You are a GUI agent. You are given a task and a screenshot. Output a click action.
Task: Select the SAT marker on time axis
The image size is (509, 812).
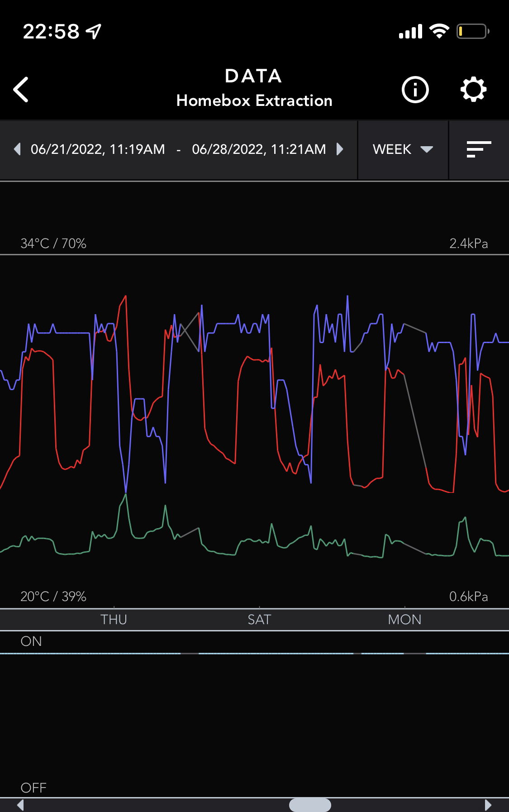(x=259, y=620)
